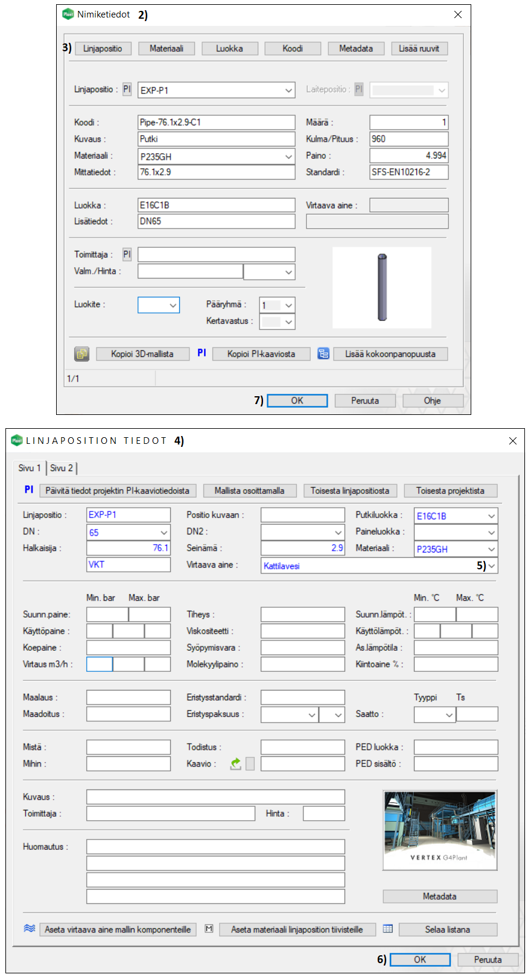Click the table icon beside Selaa listana
The width and height of the screenshot is (531, 980).
388,929
